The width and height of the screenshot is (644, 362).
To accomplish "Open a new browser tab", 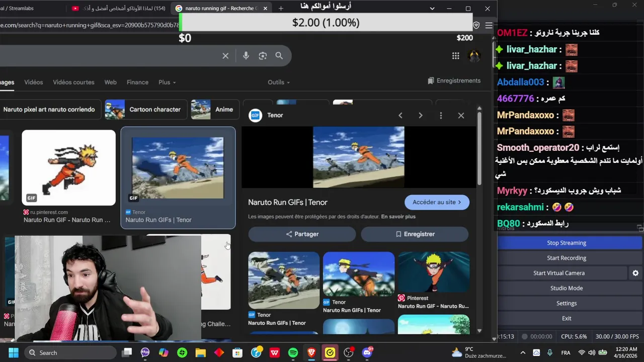I will pyautogui.click(x=281, y=9).
